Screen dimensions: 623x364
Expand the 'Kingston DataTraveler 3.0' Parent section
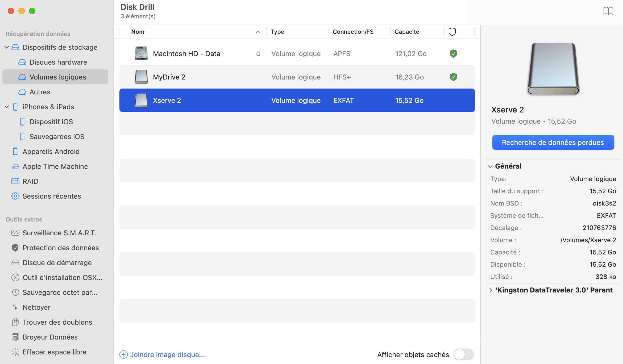[491, 290]
